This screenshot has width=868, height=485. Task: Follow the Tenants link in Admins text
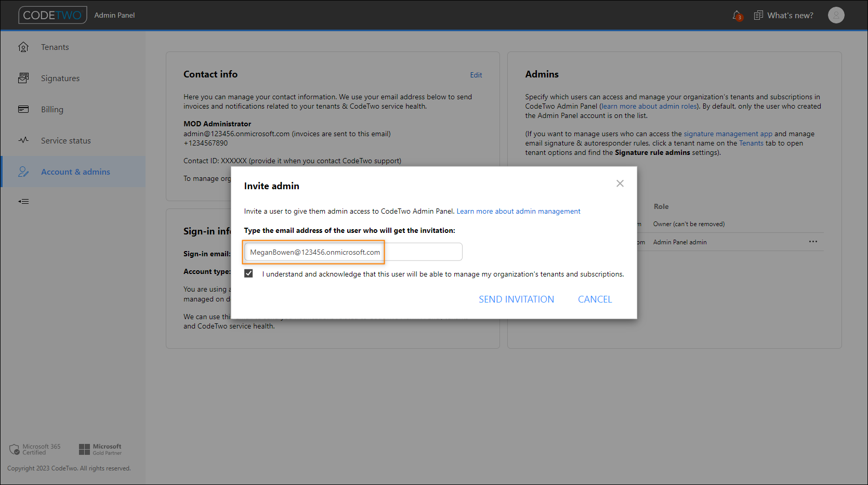coord(751,143)
